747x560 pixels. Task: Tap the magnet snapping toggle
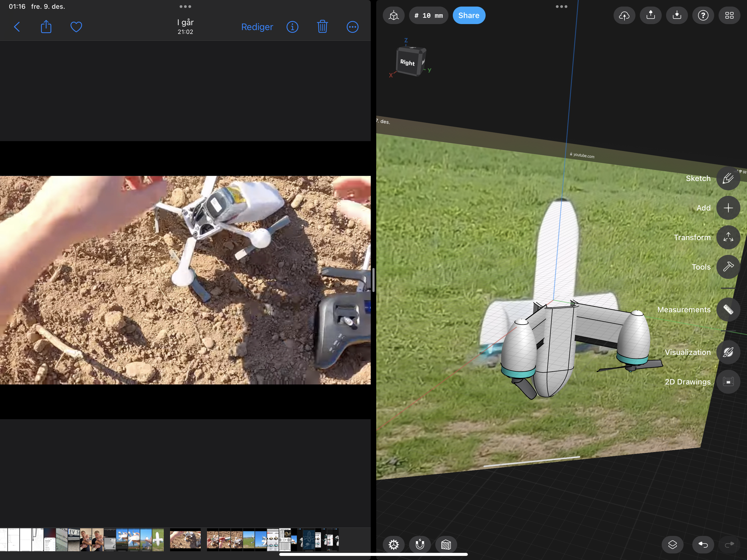tap(420, 544)
